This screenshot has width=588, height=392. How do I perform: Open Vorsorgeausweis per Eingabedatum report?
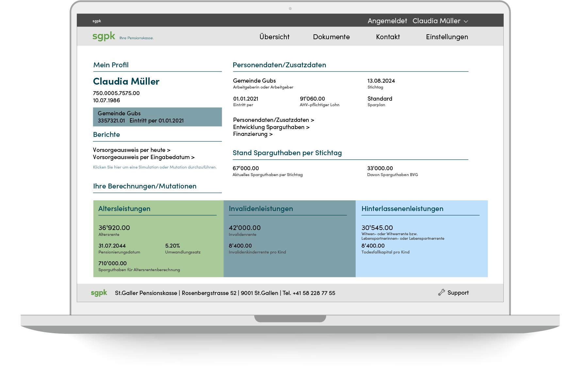144,157
